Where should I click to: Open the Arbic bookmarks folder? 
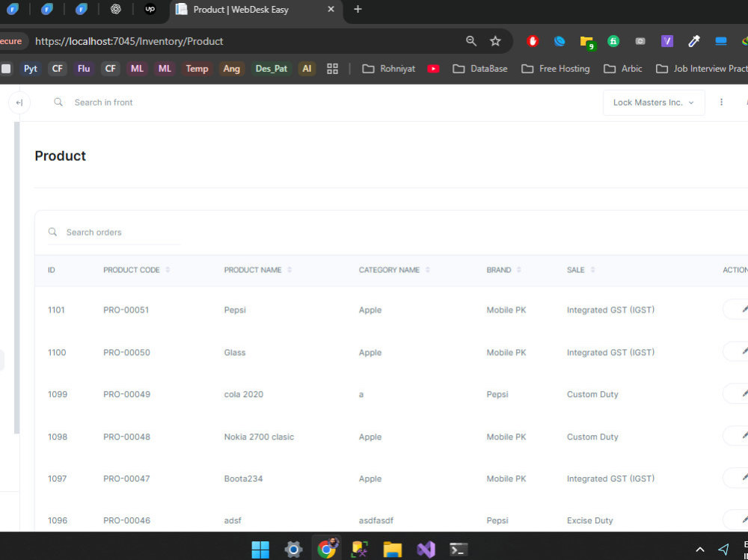coord(623,69)
